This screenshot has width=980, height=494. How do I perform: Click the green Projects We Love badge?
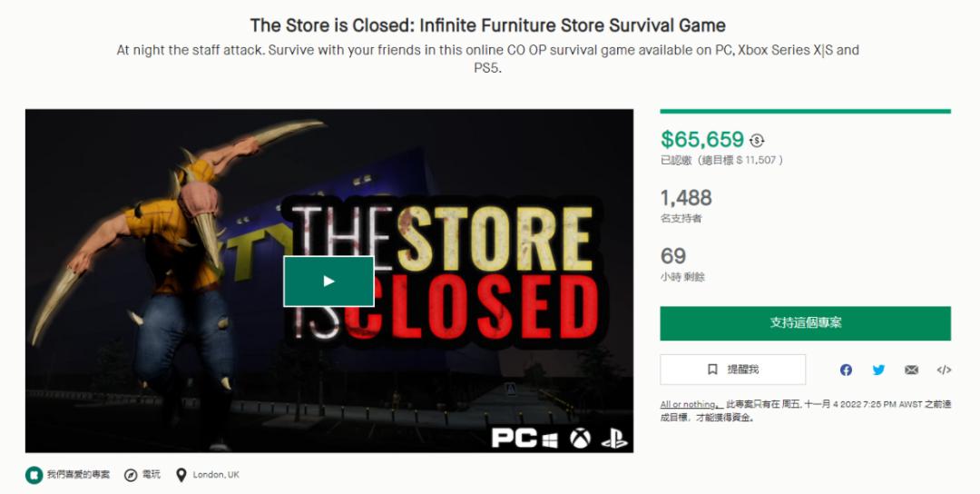click(x=34, y=475)
